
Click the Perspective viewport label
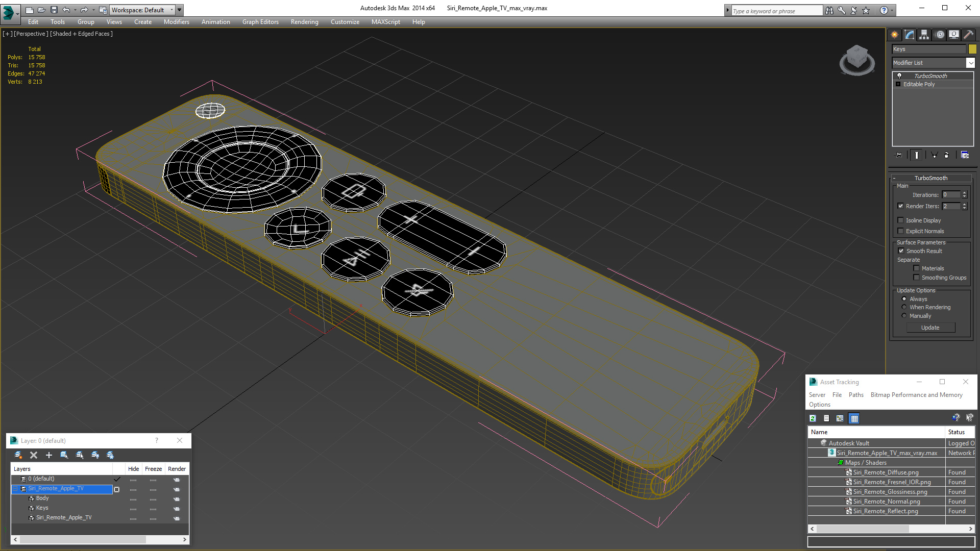point(31,34)
